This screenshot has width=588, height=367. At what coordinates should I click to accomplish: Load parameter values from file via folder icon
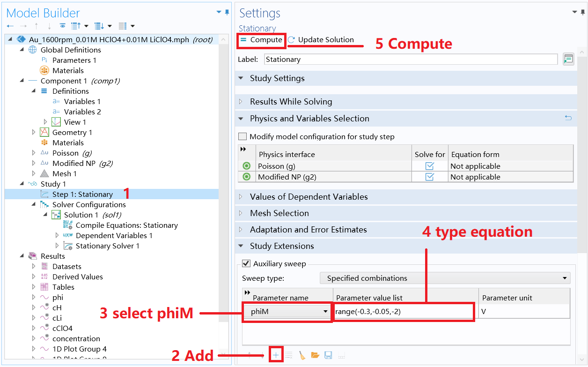(315, 355)
